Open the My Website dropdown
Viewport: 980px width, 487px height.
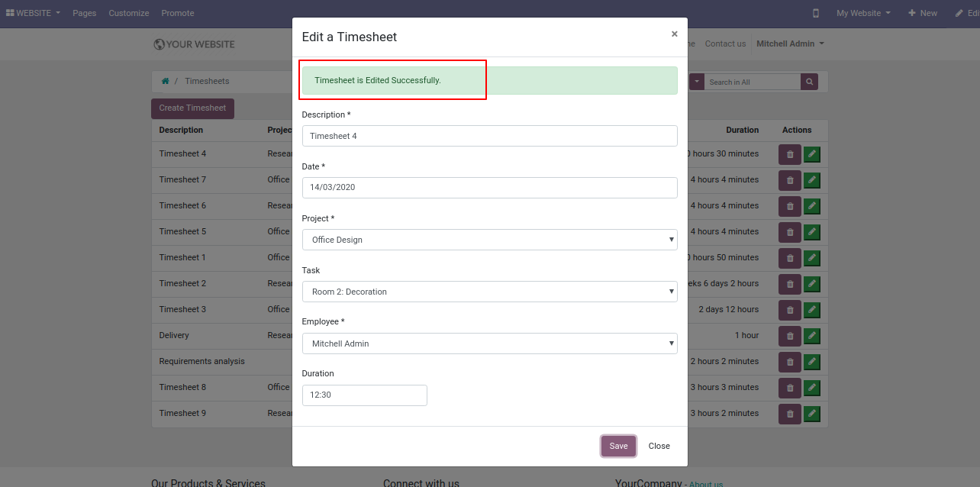[864, 13]
